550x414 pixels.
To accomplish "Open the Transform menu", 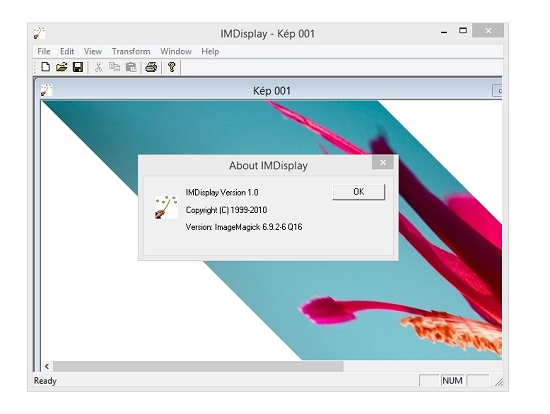I will click(x=131, y=52).
